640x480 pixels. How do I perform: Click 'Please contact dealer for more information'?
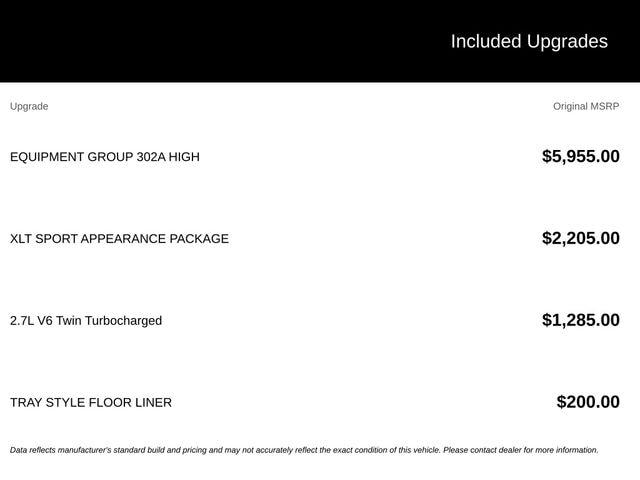point(521,450)
